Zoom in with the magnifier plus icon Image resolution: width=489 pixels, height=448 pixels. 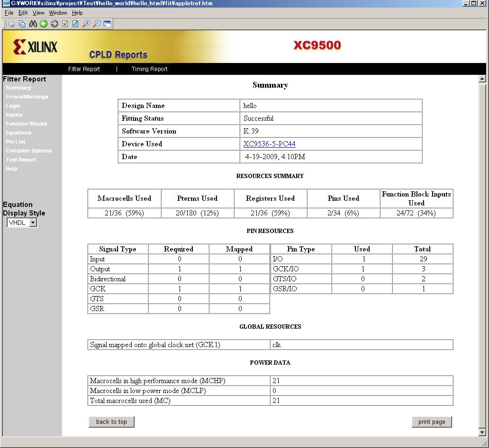pyautogui.click(x=86, y=24)
